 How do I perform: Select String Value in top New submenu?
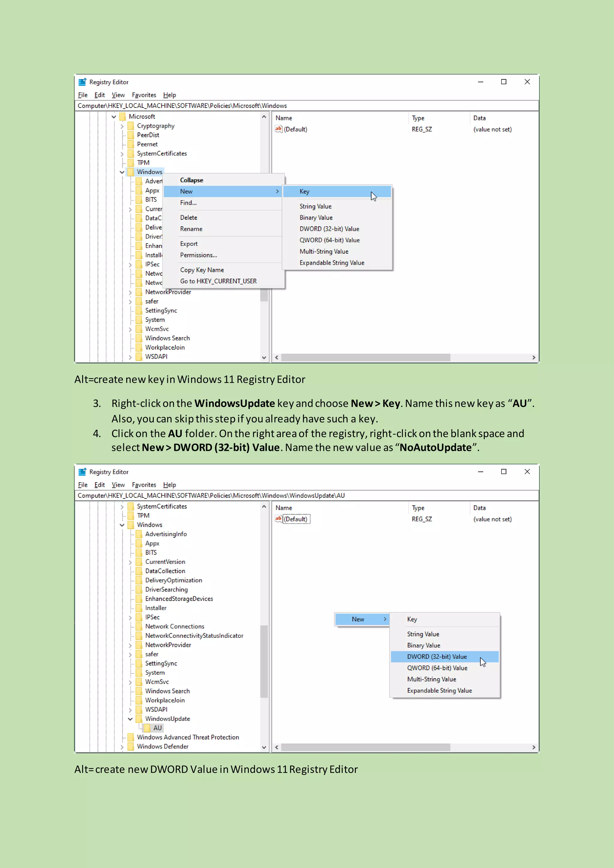337,206
